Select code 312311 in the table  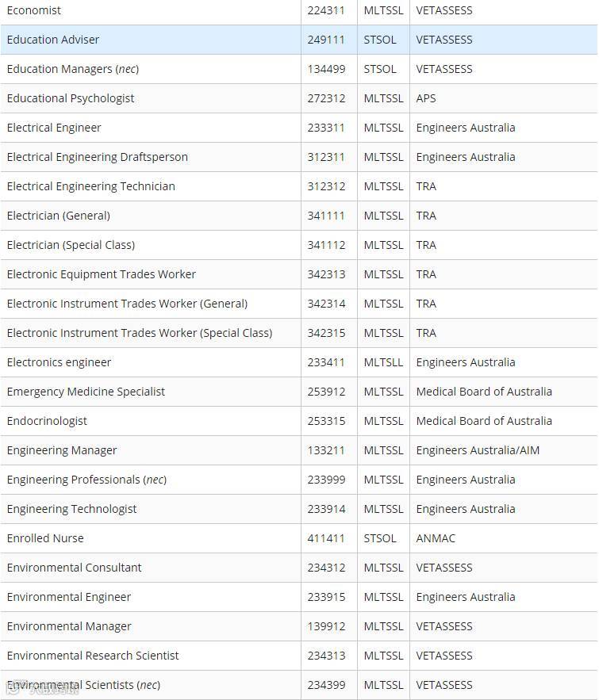[x=326, y=157]
